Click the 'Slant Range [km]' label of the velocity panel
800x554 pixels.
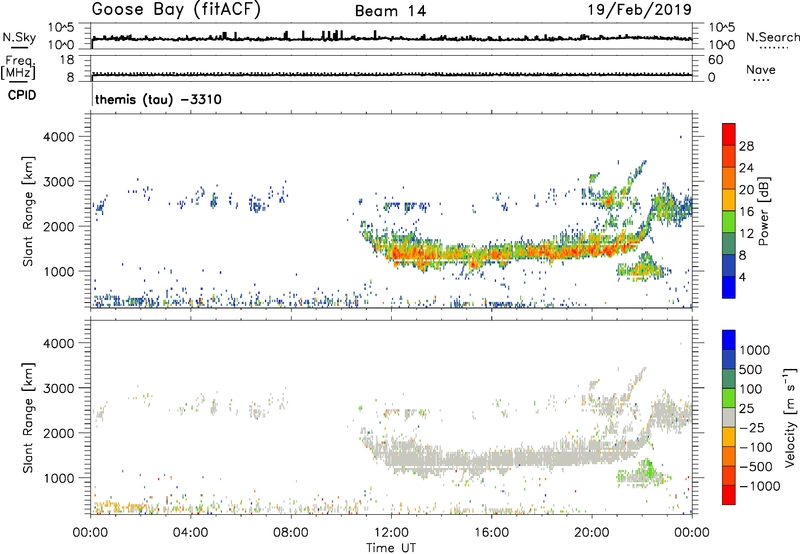tap(28, 418)
